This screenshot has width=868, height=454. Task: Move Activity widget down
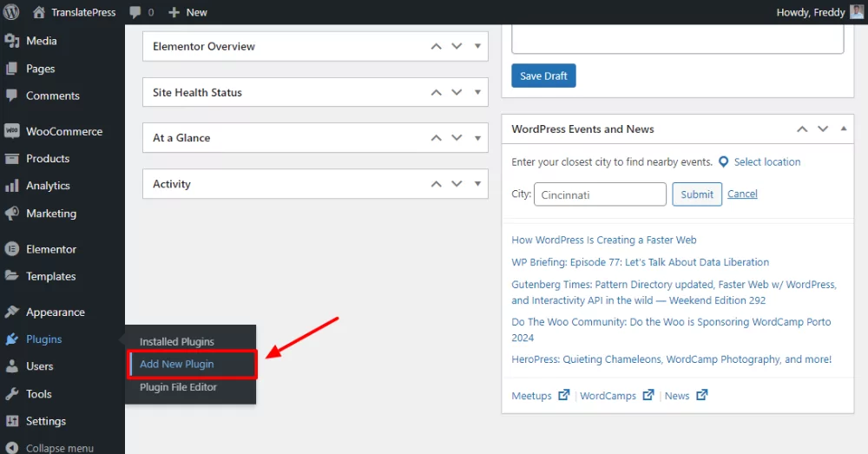click(457, 184)
